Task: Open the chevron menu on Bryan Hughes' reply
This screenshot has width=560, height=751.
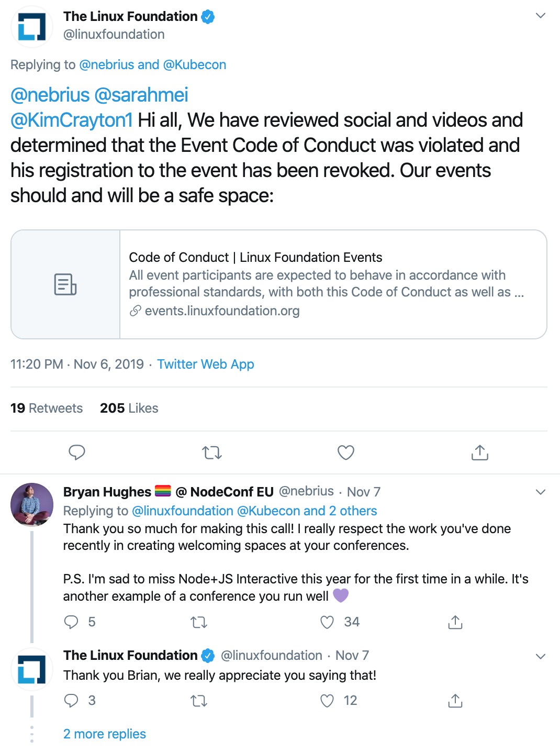Action: pos(541,492)
